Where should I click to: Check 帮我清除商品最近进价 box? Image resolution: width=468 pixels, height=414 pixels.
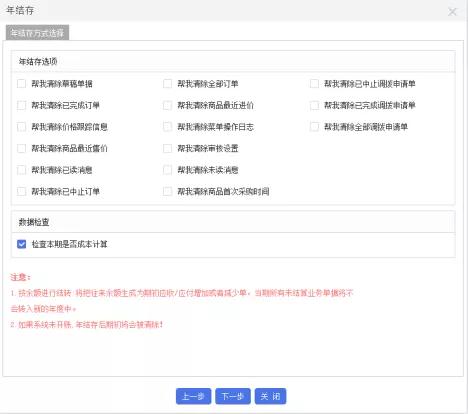[167, 105]
